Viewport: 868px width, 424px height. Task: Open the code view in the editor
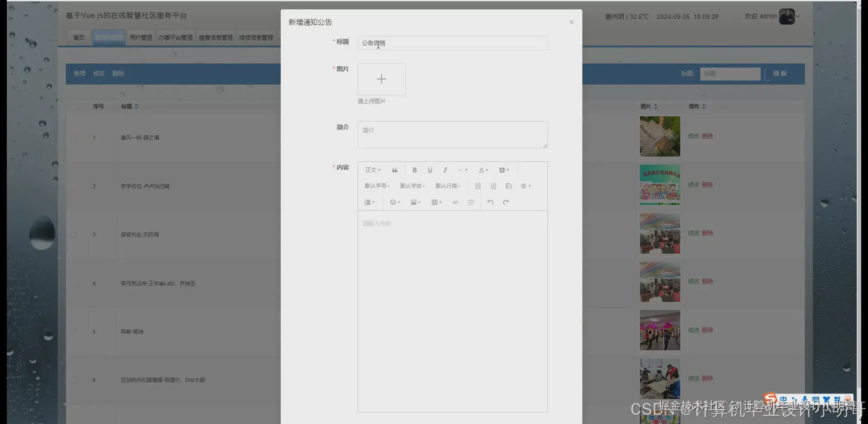(x=455, y=202)
